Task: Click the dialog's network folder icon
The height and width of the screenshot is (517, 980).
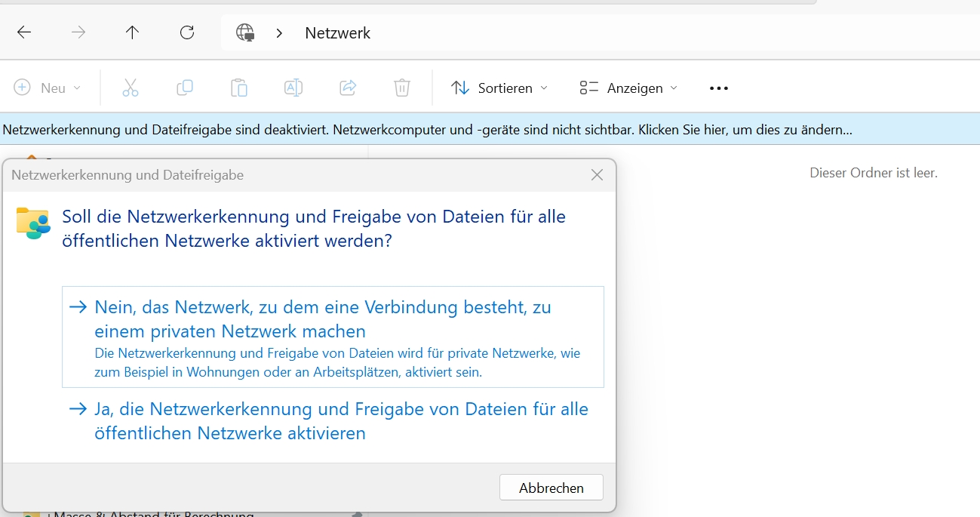Action: coord(33,223)
